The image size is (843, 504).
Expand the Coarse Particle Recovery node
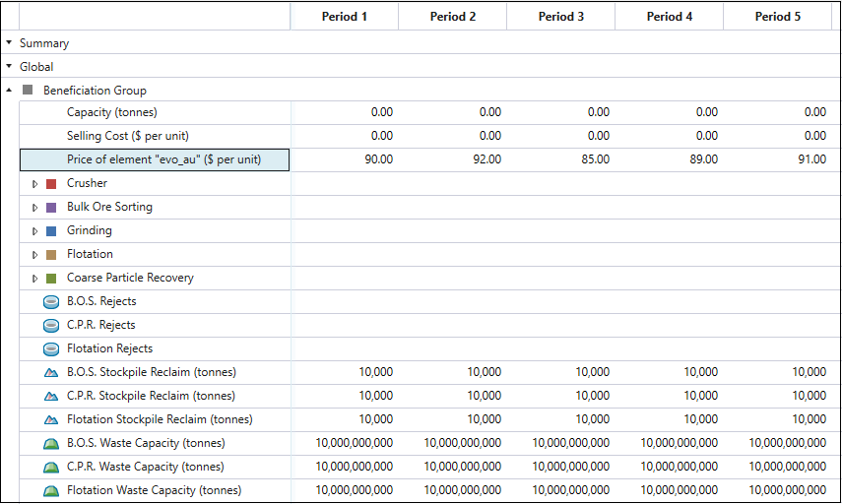pos(34,279)
